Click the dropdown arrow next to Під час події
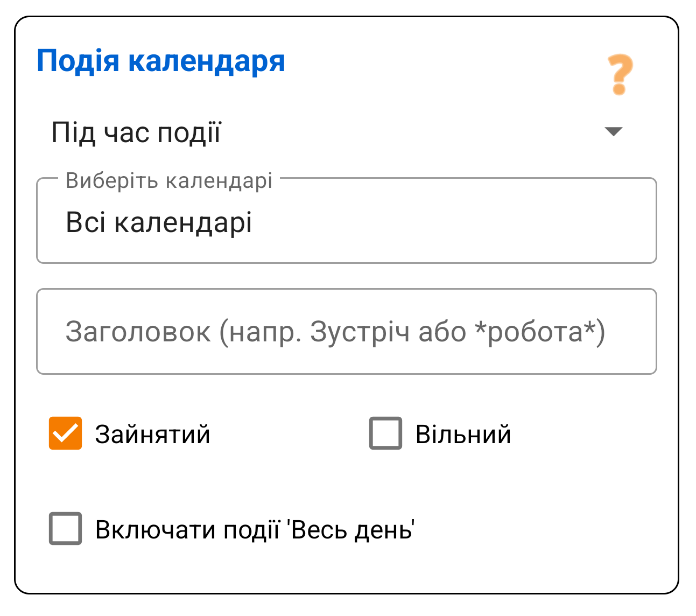Viewport: 696px width, 616px height. 613,132
